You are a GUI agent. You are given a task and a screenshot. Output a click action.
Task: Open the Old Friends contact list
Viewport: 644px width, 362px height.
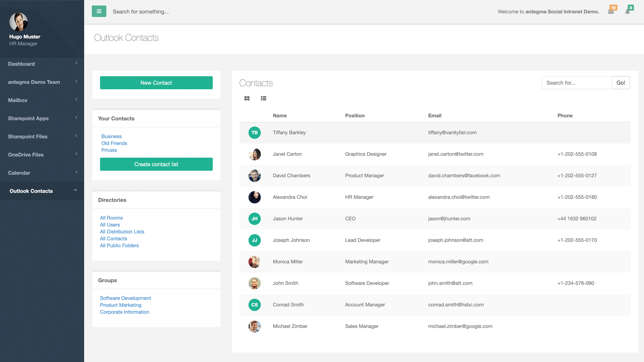pyautogui.click(x=114, y=143)
